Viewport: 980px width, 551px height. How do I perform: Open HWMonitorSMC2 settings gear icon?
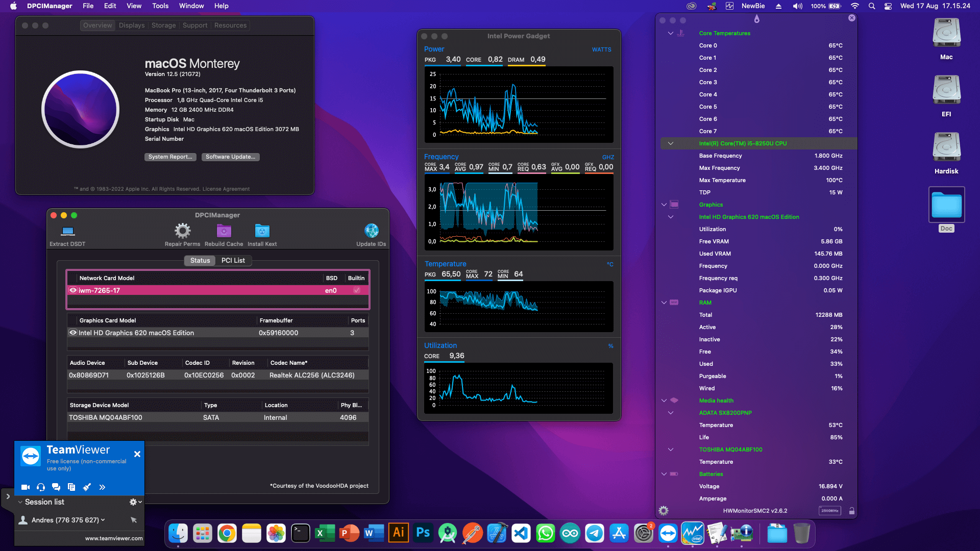click(x=664, y=511)
